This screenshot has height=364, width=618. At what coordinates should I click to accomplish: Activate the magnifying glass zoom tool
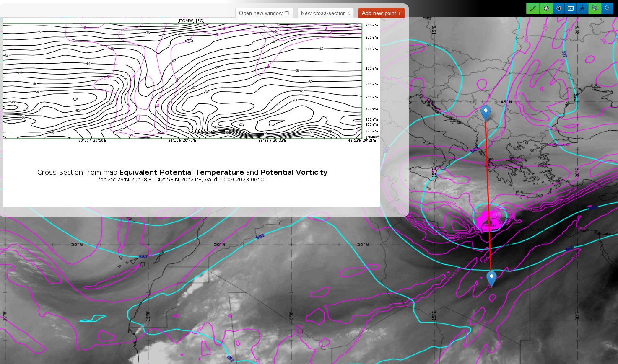tap(607, 8)
